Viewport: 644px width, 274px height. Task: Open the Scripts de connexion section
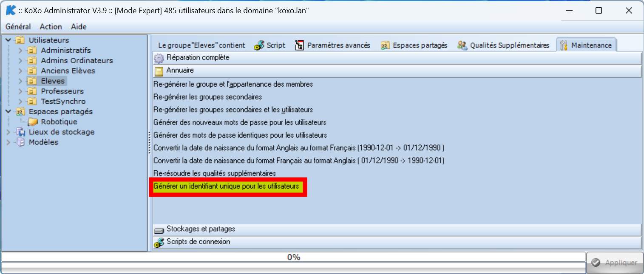pos(397,243)
